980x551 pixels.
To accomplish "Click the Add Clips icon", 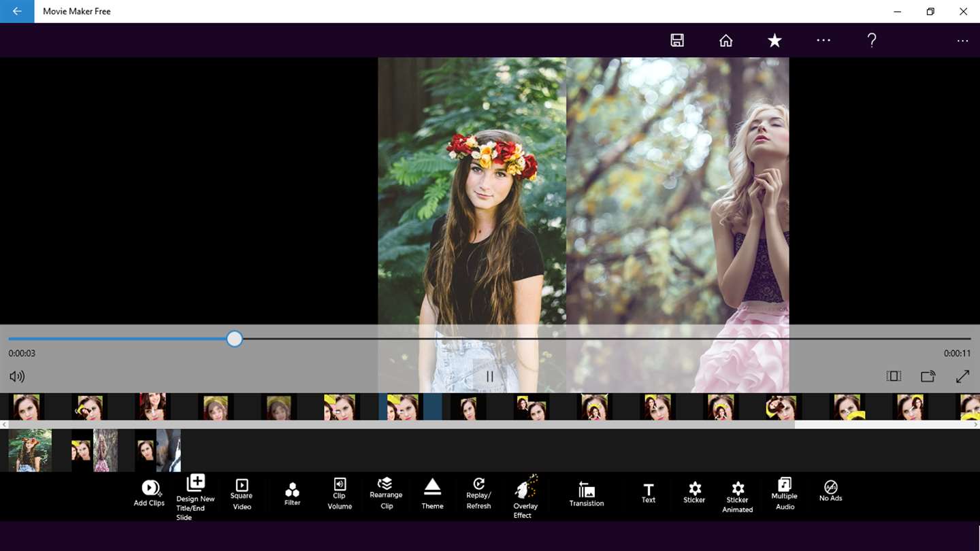I will pos(150,488).
